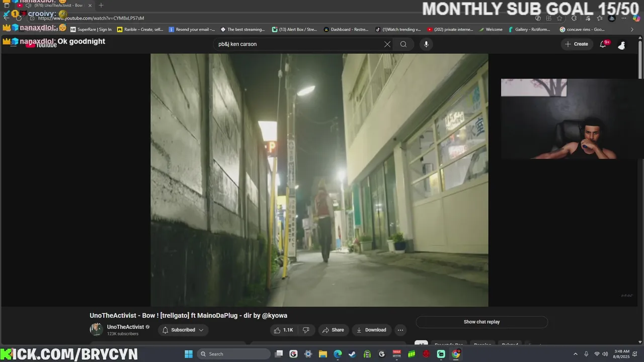Open the Gallery - Rotiform bookmark
The image size is (644, 362).
pos(529,30)
